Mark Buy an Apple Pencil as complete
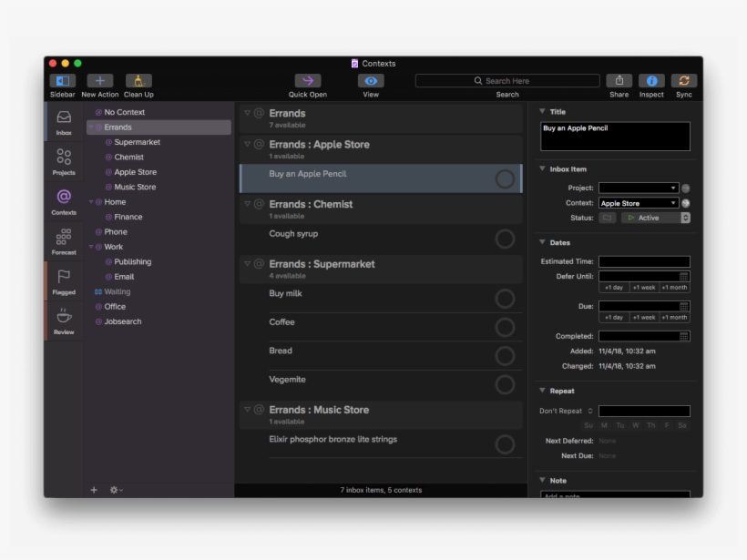 tap(505, 179)
